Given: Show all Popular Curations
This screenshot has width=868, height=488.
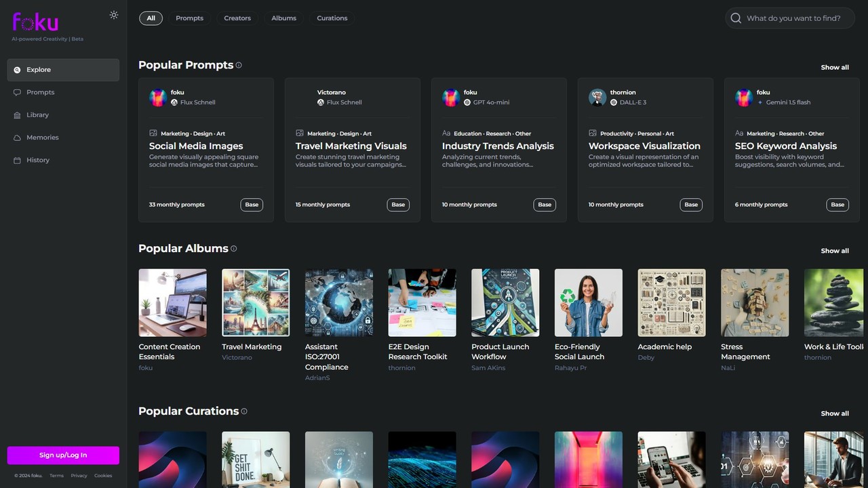Looking at the screenshot, I should click(x=835, y=413).
